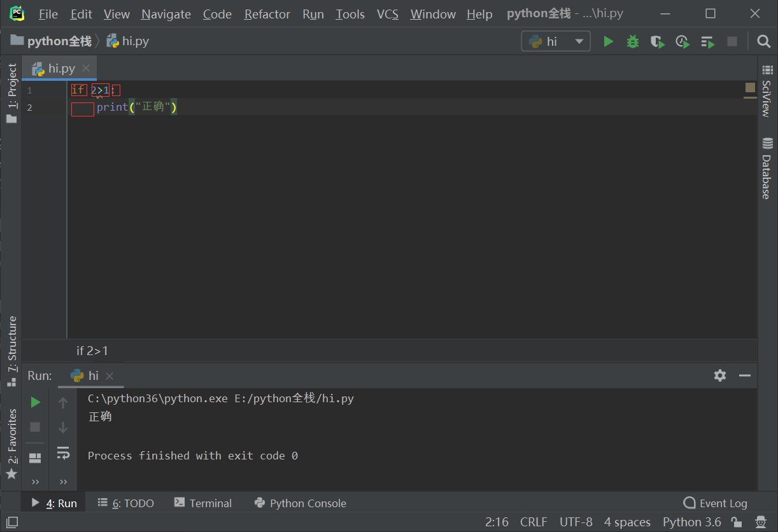The image size is (778, 532).
Task: Open the Edit menu
Action: [81, 14]
